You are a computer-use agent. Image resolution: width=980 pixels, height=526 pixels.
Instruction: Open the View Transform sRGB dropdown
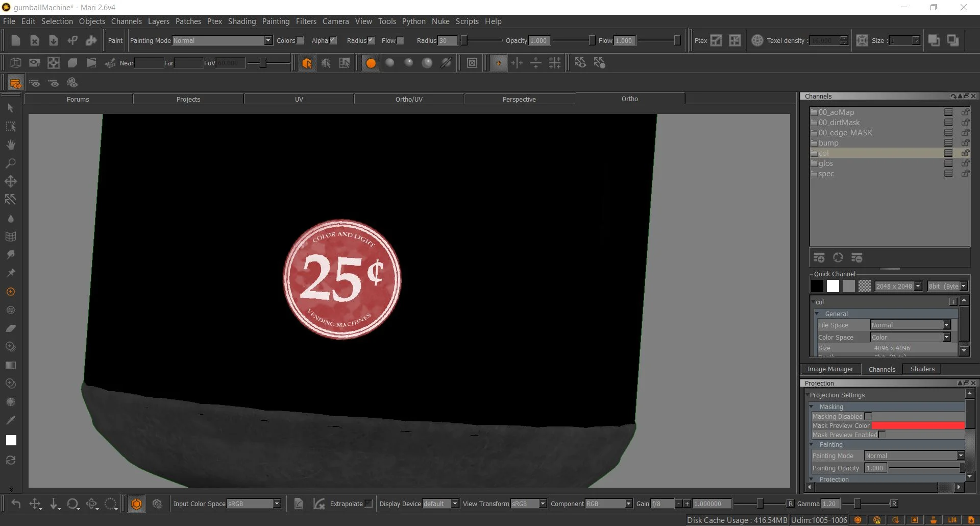(x=529, y=504)
